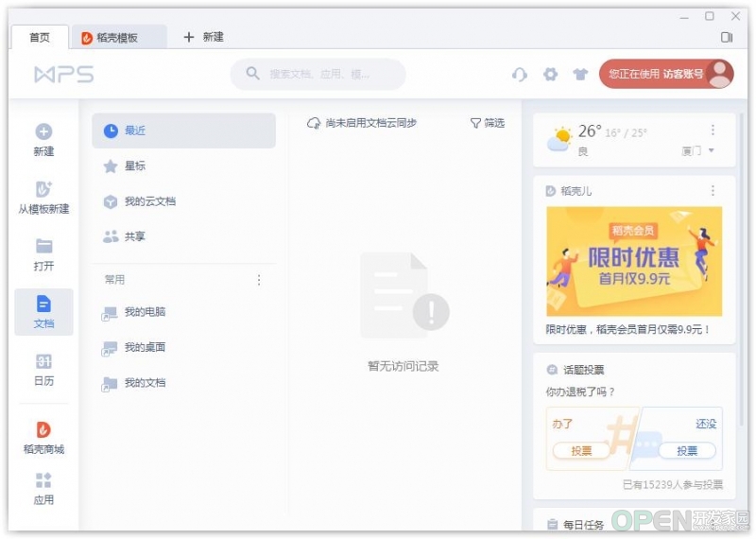Open the 常用 section more-options dots
This screenshot has height=539, width=756.
(x=259, y=280)
